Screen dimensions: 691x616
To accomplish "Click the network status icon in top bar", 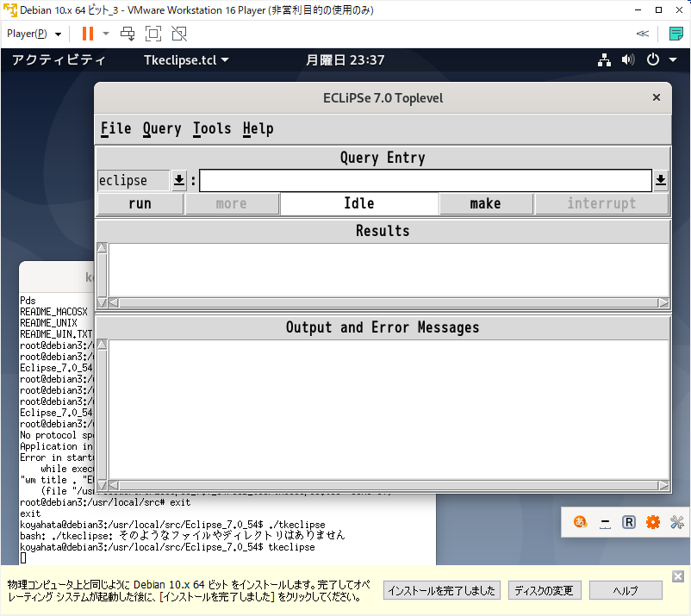I will pos(604,60).
